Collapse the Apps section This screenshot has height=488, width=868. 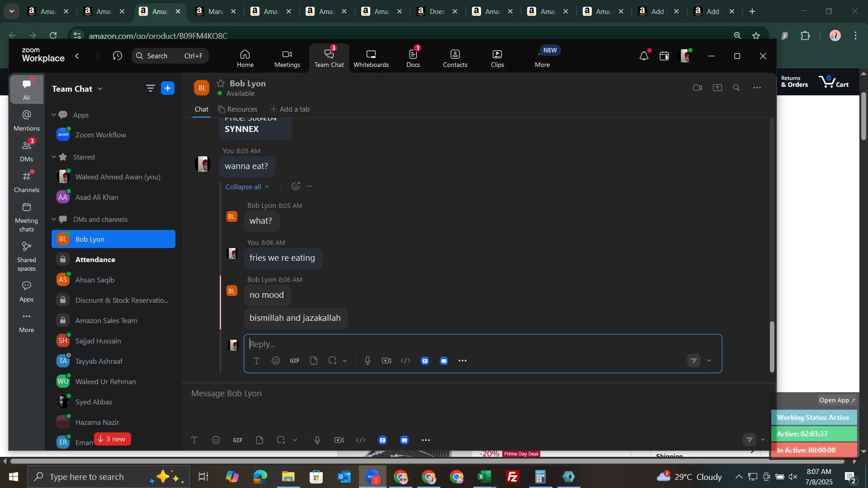click(x=54, y=115)
